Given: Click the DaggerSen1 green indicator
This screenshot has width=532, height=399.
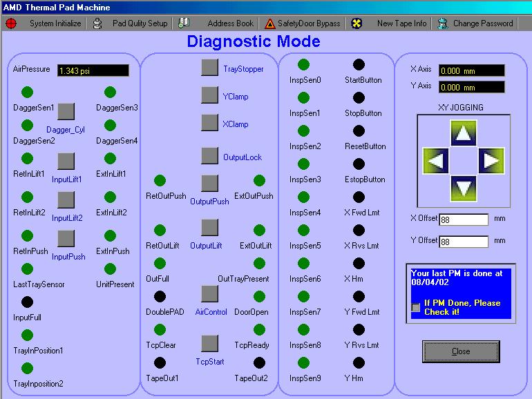Looking at the screenshot, I should (x=27, y=92).
